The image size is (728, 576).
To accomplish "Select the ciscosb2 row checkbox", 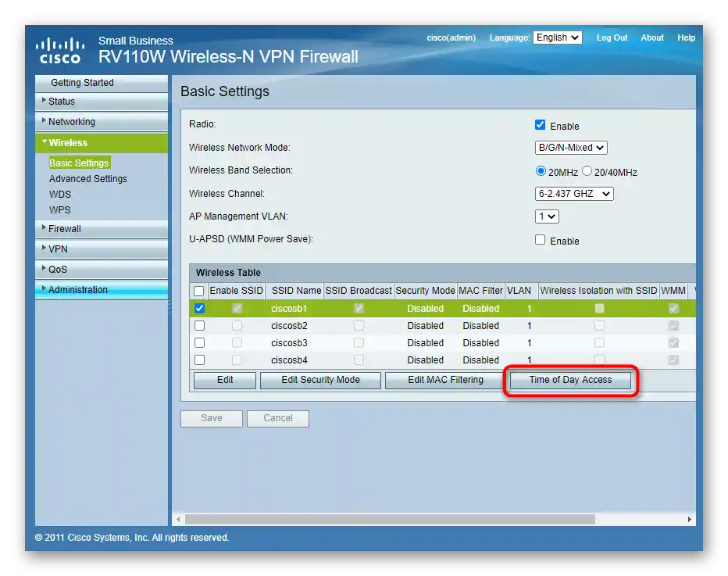I will [200, 326].
